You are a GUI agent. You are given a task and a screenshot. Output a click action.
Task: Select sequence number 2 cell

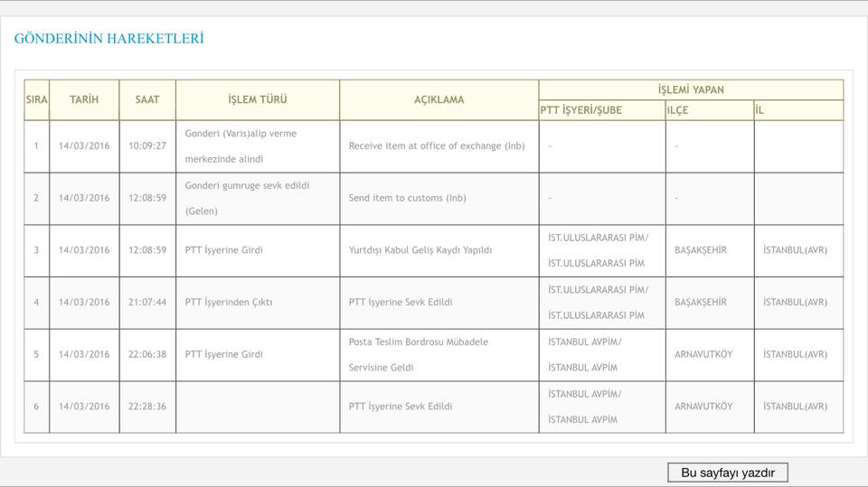click(36, 198)
